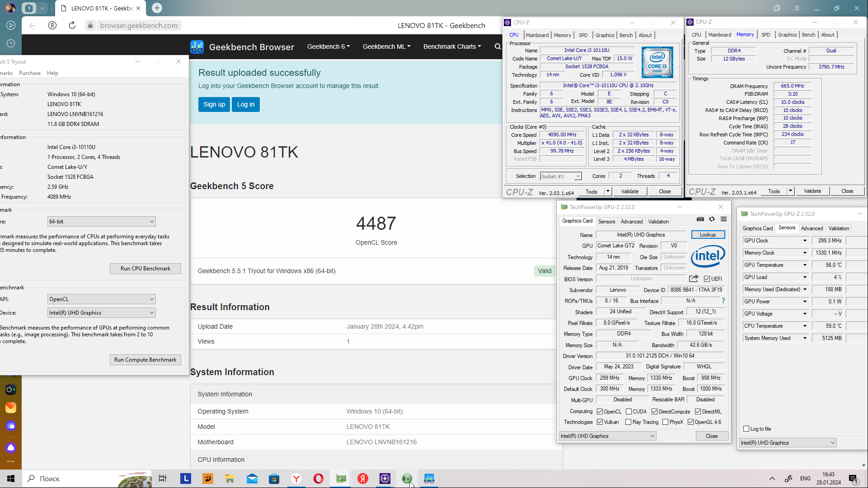Toggle the DirectCompute checkbox
This screenshot has height=488, width=868.
click(x=654, y=412)
